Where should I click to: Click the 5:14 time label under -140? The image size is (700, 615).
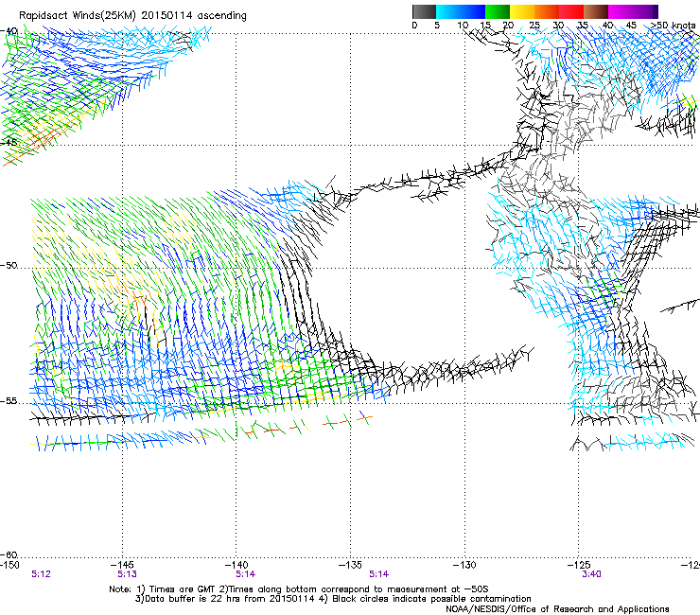pos(246,574)
